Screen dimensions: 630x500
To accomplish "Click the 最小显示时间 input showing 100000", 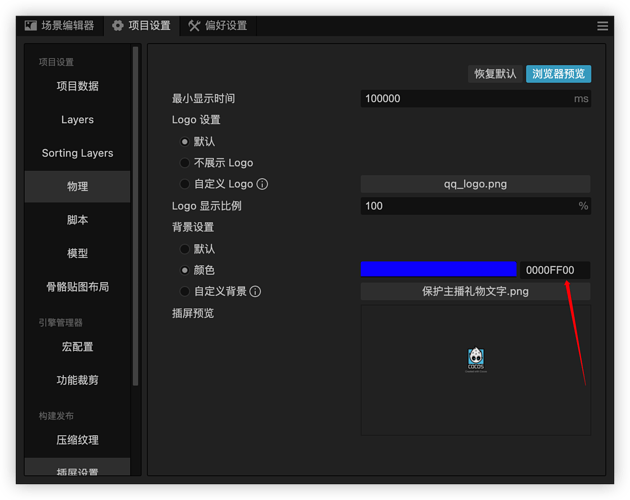I will [476, 98].
